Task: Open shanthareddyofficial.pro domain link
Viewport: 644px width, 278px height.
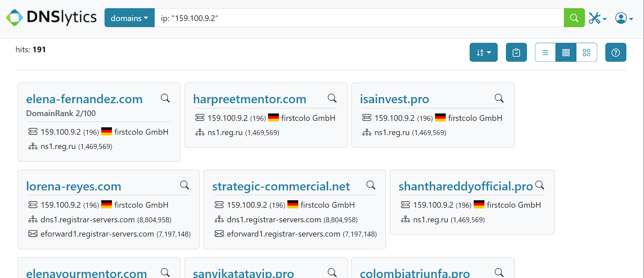Action: tap(466, 186)
